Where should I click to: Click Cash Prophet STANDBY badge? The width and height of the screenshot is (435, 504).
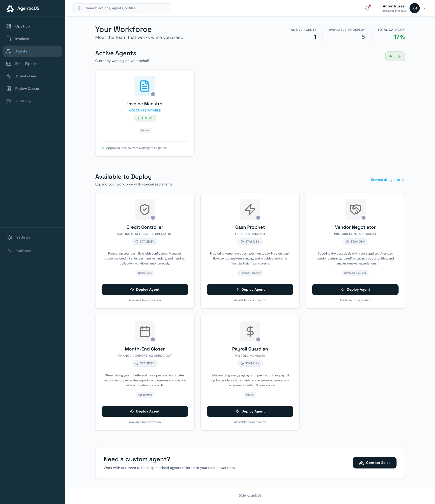click(x=250, y=242)
